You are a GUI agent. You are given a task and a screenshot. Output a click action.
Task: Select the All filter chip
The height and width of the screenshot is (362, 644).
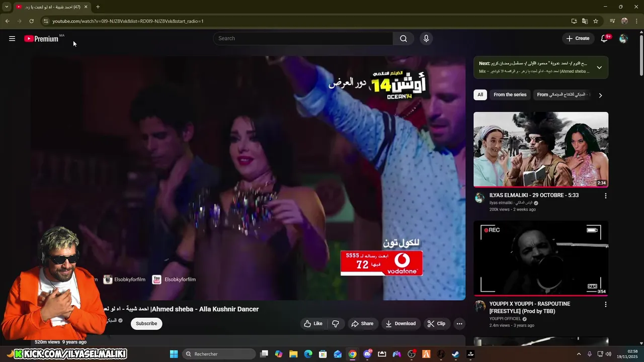pyautogui.click(x=480, y=95)
